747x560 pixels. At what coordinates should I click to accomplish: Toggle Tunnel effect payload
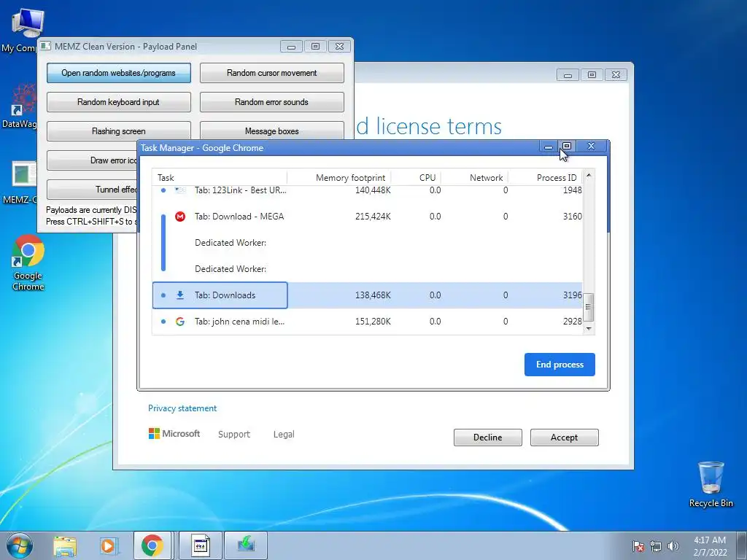92,190
